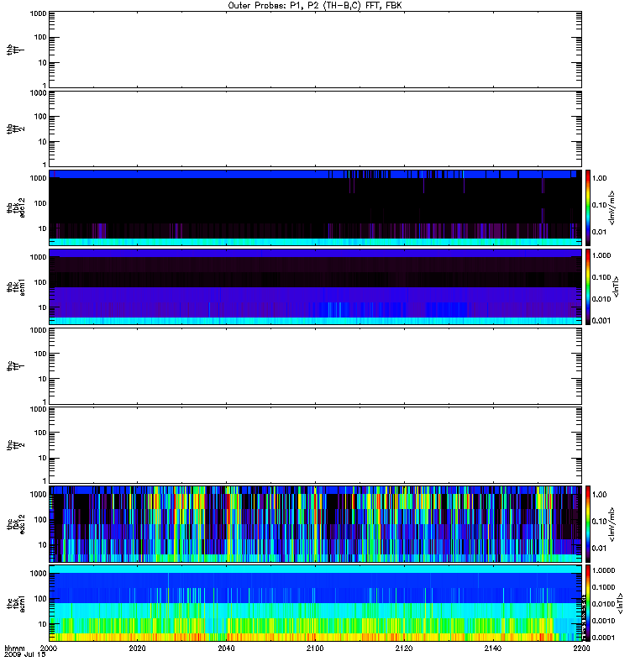Screen dimensions: 630x672
Task: Click inside the empty thb fff 2 panel
Action: coord(315,129)
